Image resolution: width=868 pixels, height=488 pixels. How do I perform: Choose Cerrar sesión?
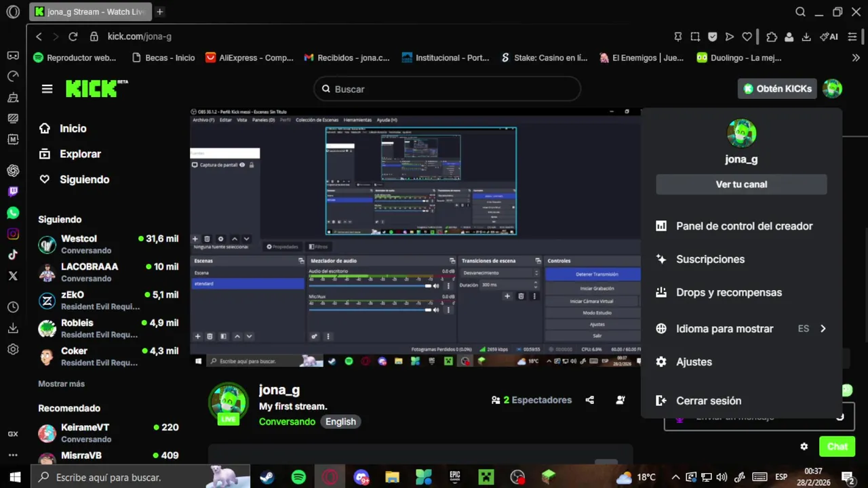pos(741,401)
